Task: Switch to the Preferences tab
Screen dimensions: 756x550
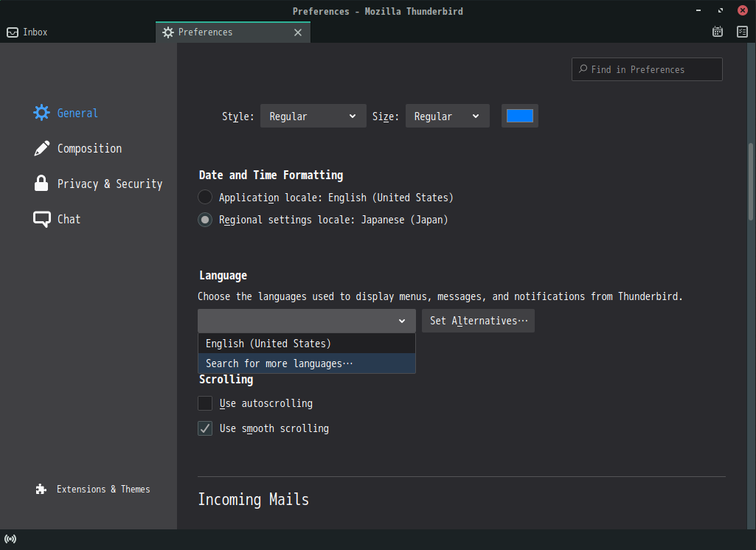Action: [233, 32]
